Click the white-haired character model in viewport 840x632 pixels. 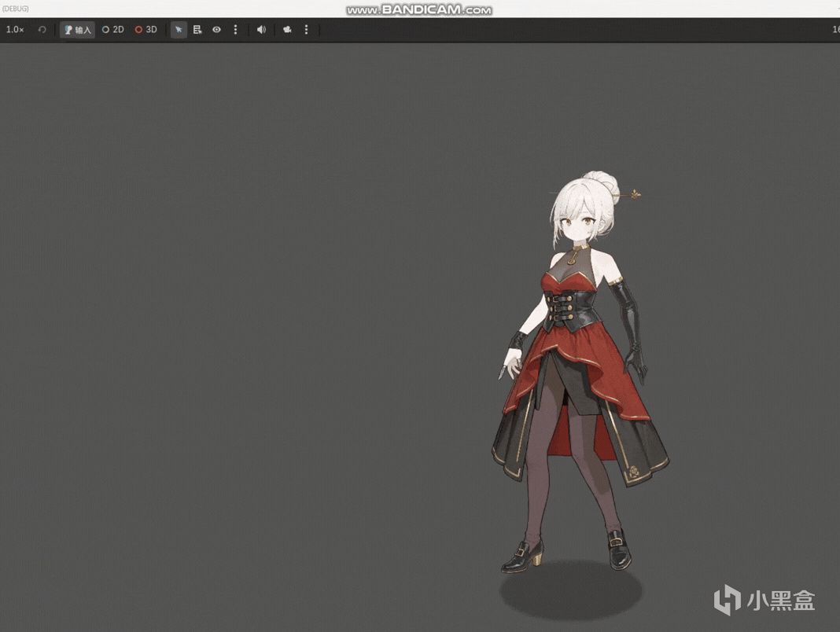pos(580,372)
